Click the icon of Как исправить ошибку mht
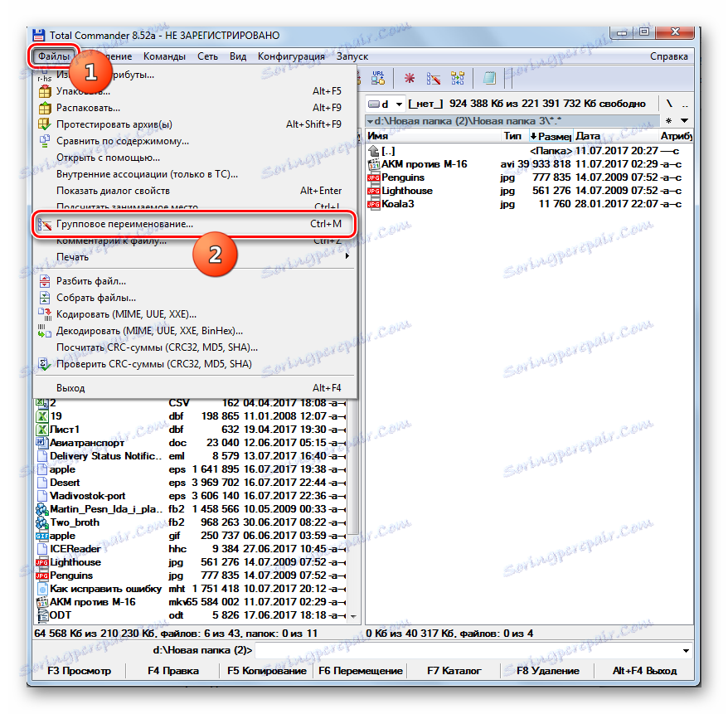The height and width of the screenshot is (714, 728). tap(41, 589)
